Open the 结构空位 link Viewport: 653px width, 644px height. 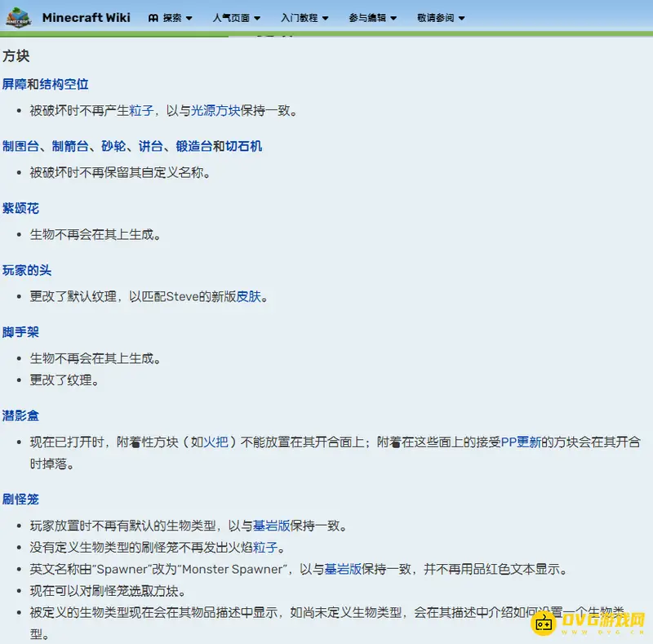(x=64, y=84)
